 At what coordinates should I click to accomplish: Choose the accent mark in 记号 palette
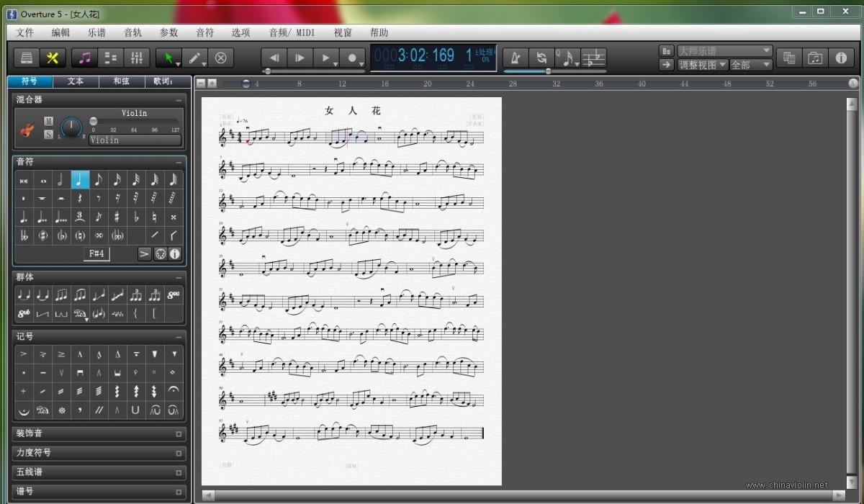(24, 354)
